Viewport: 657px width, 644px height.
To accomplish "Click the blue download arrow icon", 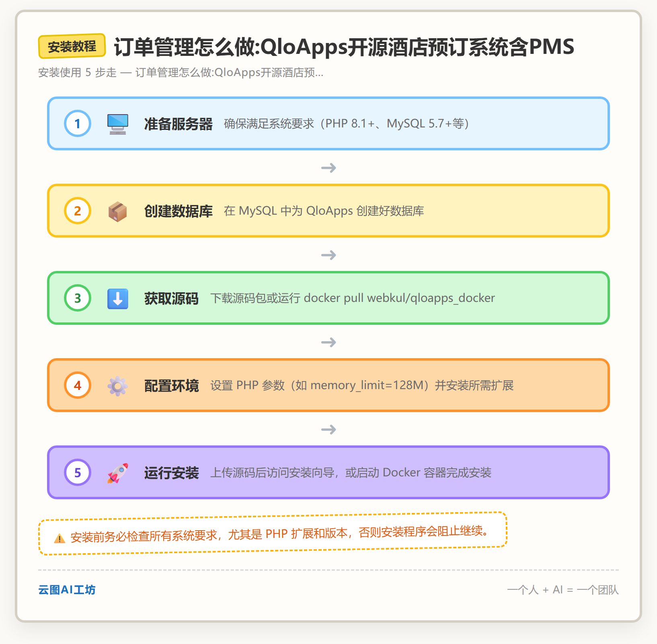I will [x=118, y=299].
